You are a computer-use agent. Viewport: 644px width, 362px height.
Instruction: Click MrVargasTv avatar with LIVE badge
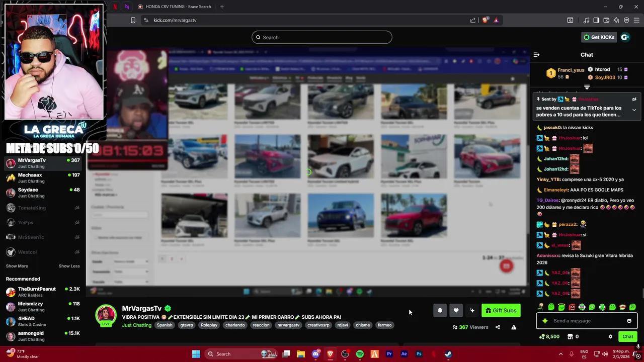[106, 315]
